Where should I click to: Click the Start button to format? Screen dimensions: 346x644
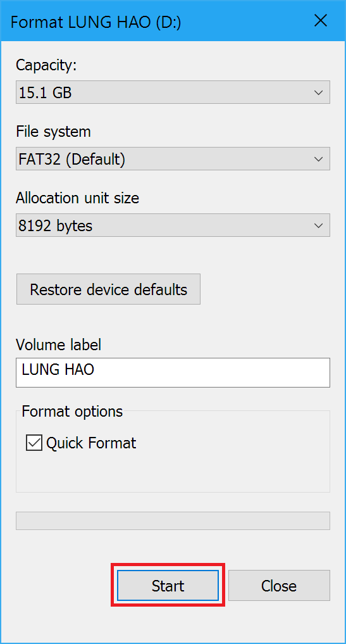168,585
